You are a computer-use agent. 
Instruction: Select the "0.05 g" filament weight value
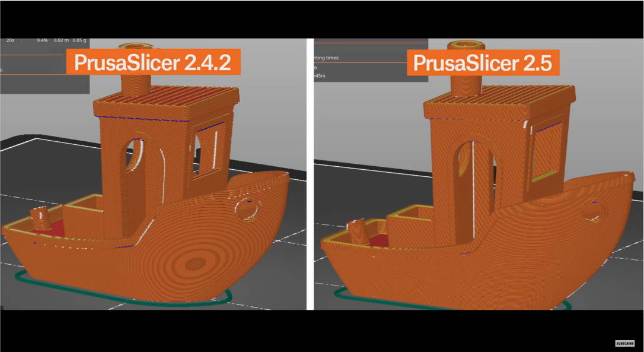pos(79,40)
